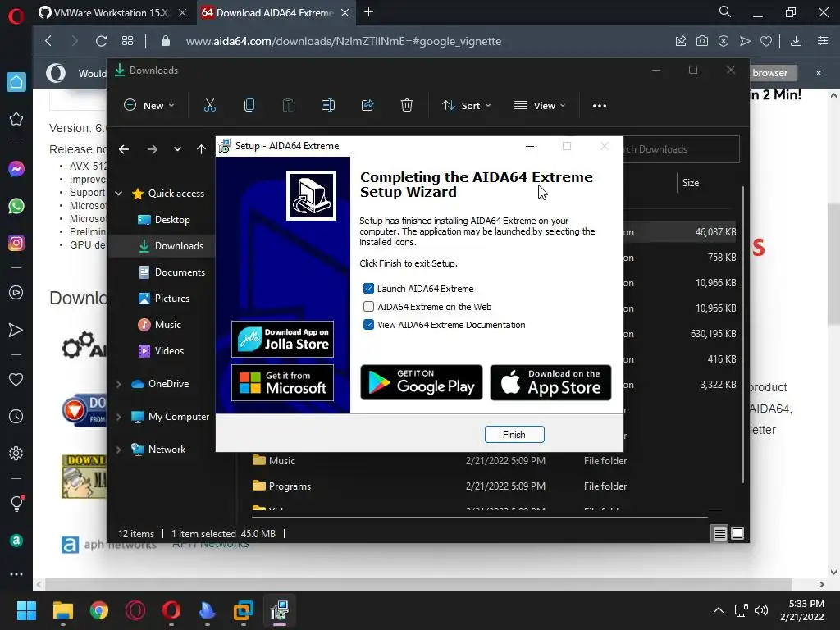Open a new Opera tab
This screenshot has height=630, width=840.
(368, 12)
